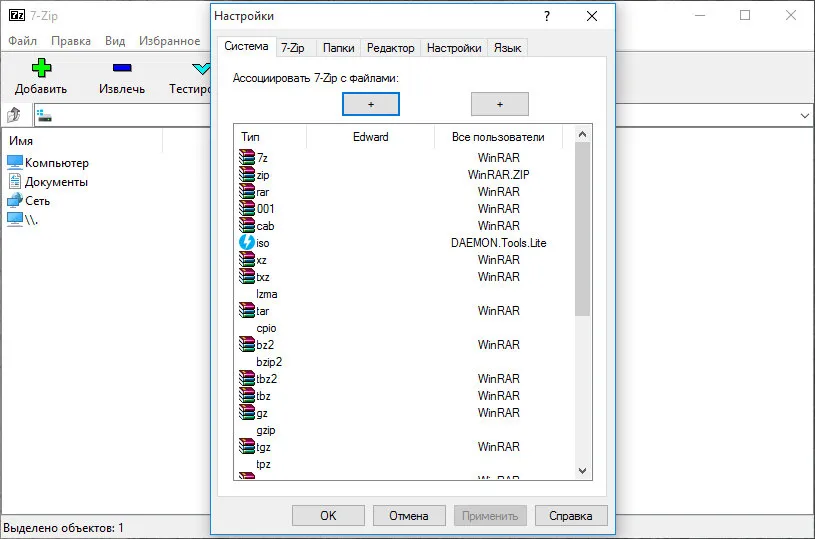Click WinRAR icon next to cab

247,225
